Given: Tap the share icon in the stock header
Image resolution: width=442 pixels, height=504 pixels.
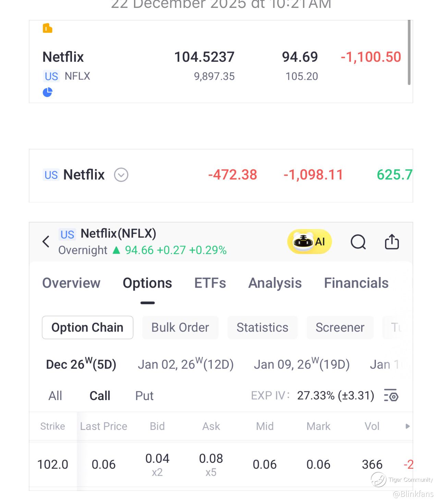Looking at the screenshot, I should point(392,242).
